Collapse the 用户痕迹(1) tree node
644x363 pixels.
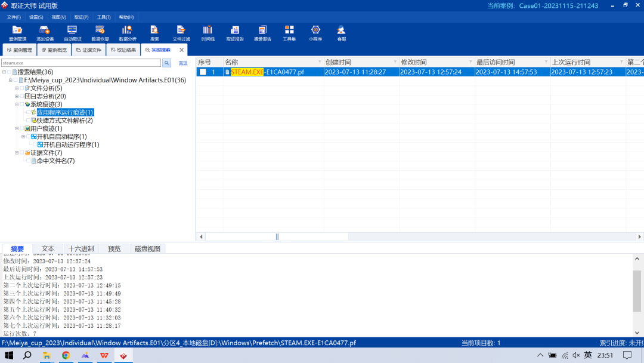tap(17, 129)
